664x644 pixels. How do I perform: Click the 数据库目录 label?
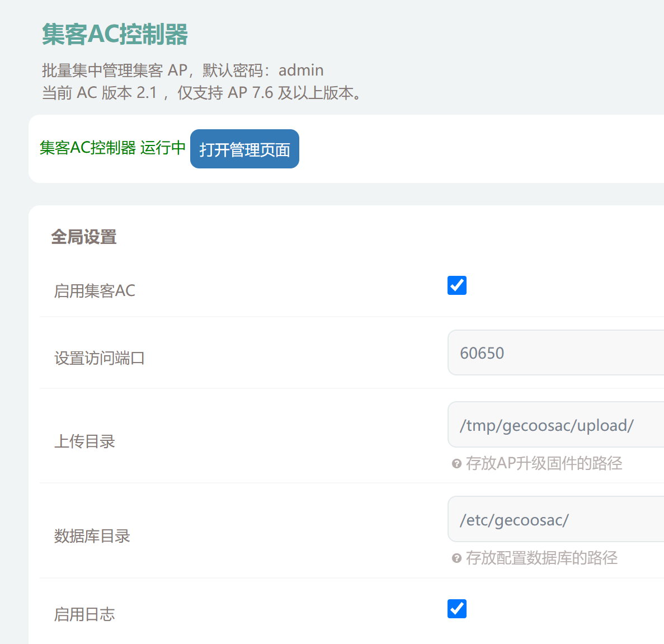(x=92, y=536)
